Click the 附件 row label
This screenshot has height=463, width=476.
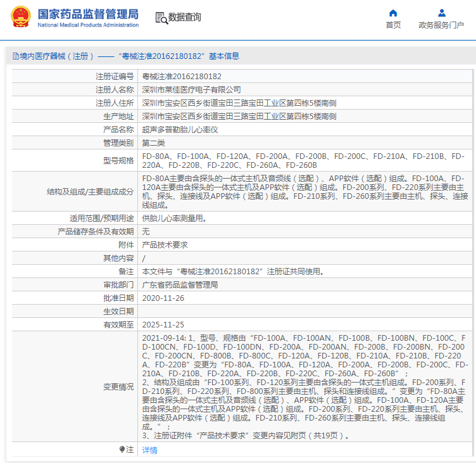point(126,245)
